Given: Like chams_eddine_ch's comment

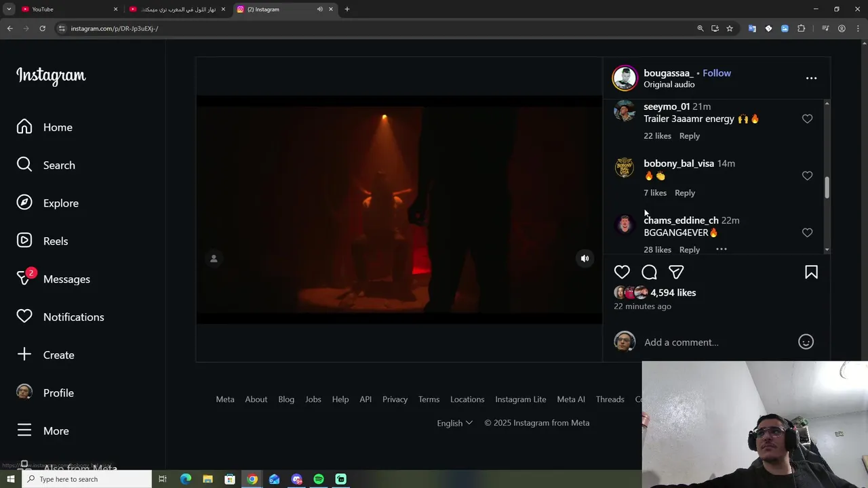Looking at the screenshot, I should (807, 232).
